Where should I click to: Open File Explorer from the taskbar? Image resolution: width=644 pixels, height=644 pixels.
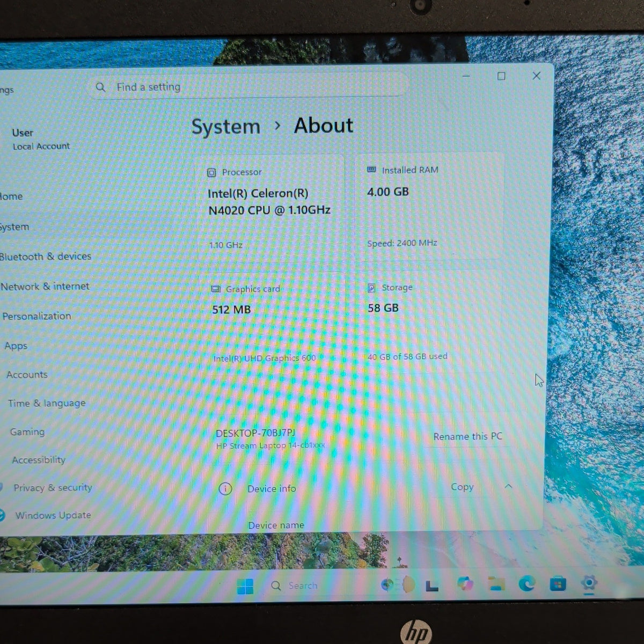(496, 584)
